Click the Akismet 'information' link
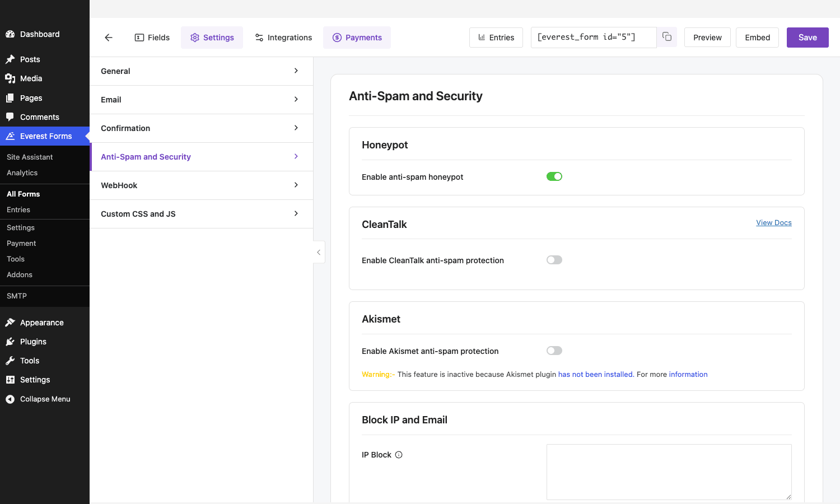This screenshot has height=504, width=840. [688, 374]
